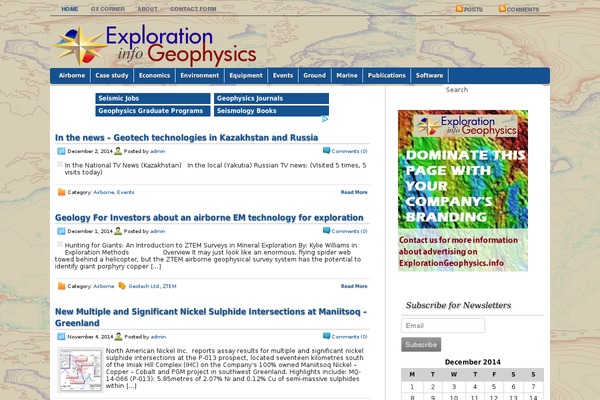This screenshot has width=600, height=400.
Task: Click the admin author link on the December 1 post
Action: pos(158,231)
